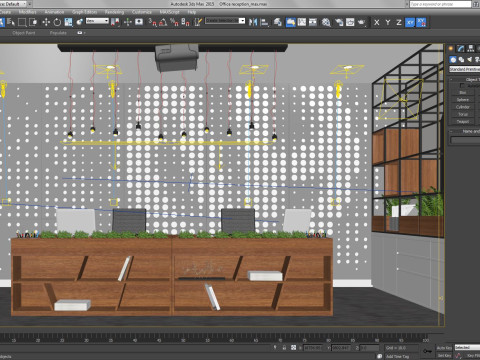Select the Shapes category icon
Screen dimensions: 480x360
(x=461, y=60)
